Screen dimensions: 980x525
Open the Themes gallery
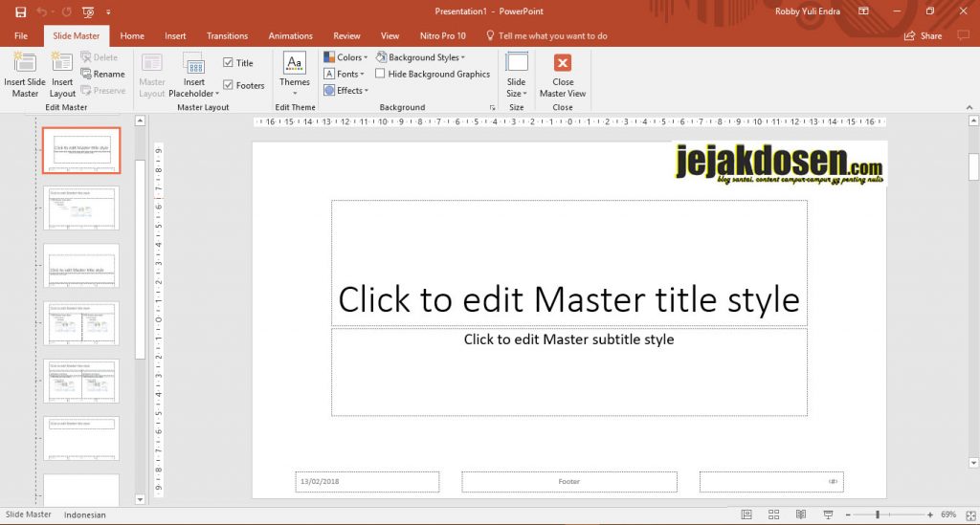[x=295, y=74]
